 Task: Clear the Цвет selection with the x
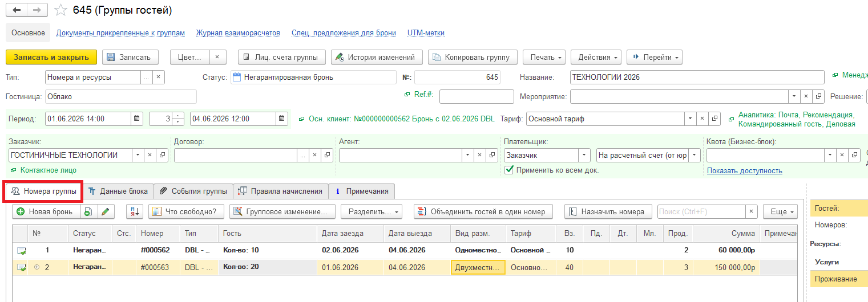point(217,57)
